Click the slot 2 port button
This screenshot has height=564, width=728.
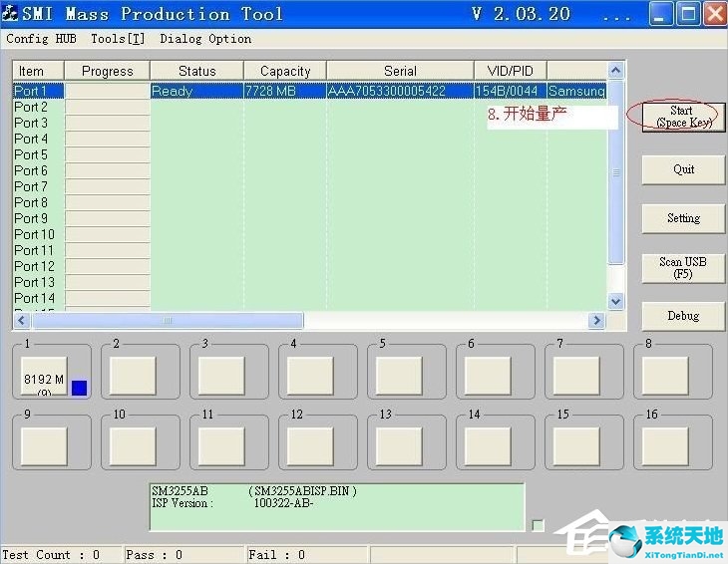(x=133, y=376)
